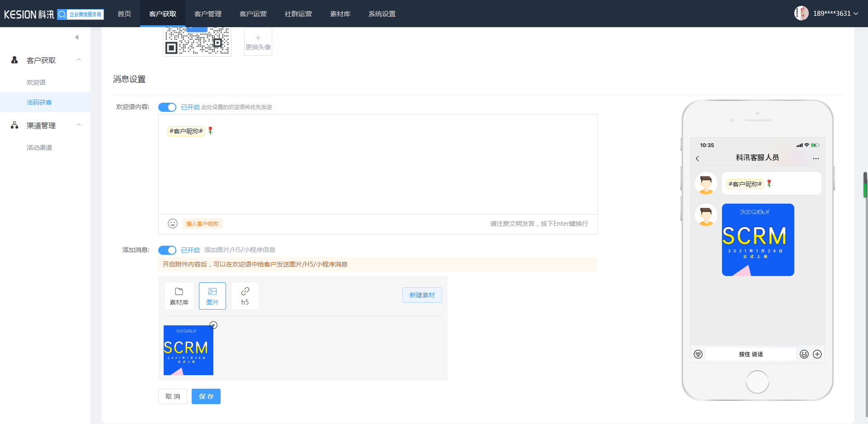The height and width of the screenshot is (424, 868).
Task: Collapse the left sidebar with arrow
Action: click(77, 37)
